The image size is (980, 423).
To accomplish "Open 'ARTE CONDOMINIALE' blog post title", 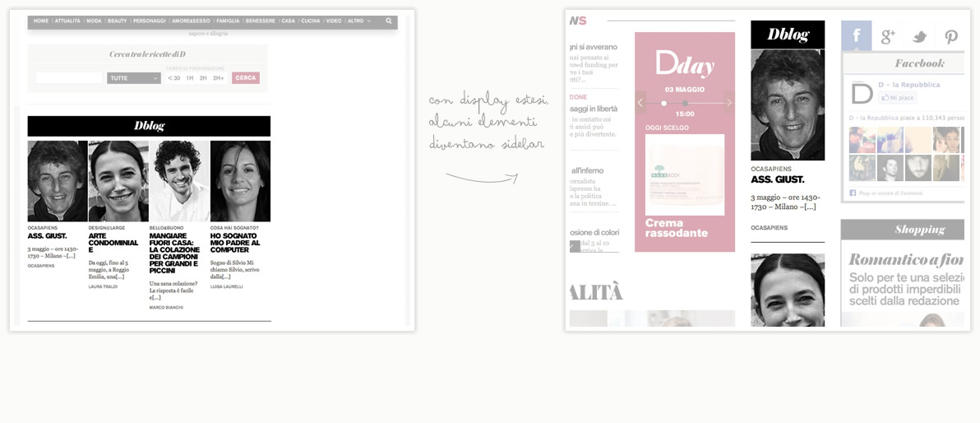I will point(113,243).
